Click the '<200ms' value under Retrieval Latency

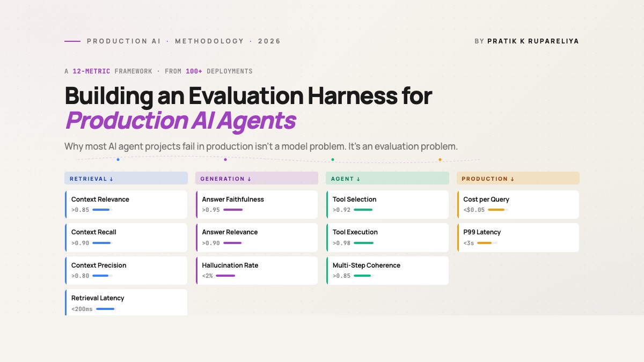[x=82, y=309]
